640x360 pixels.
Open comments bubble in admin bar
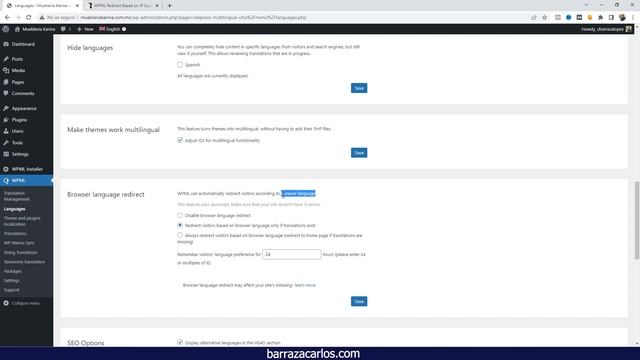65,29
